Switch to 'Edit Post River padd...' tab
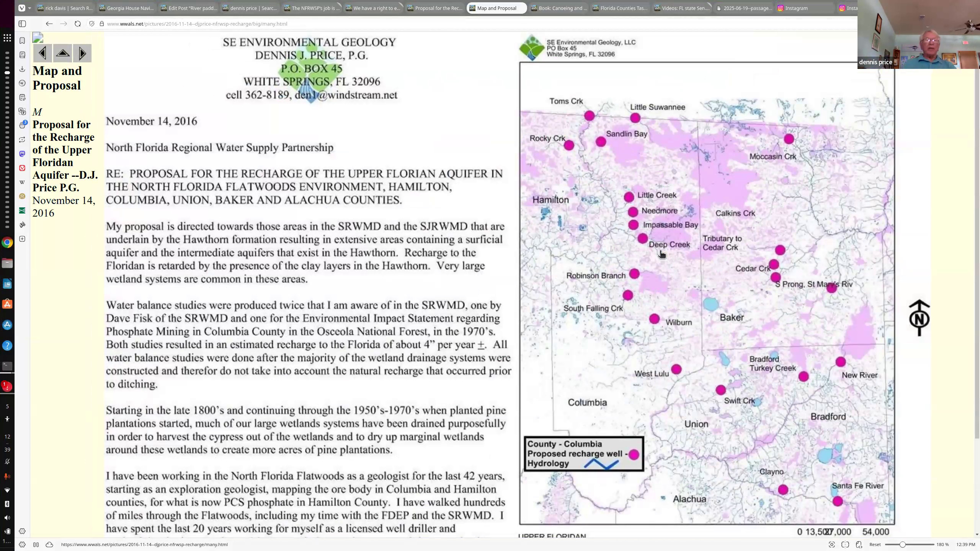Viewport: 980px width, 551px height. (188, 8)
